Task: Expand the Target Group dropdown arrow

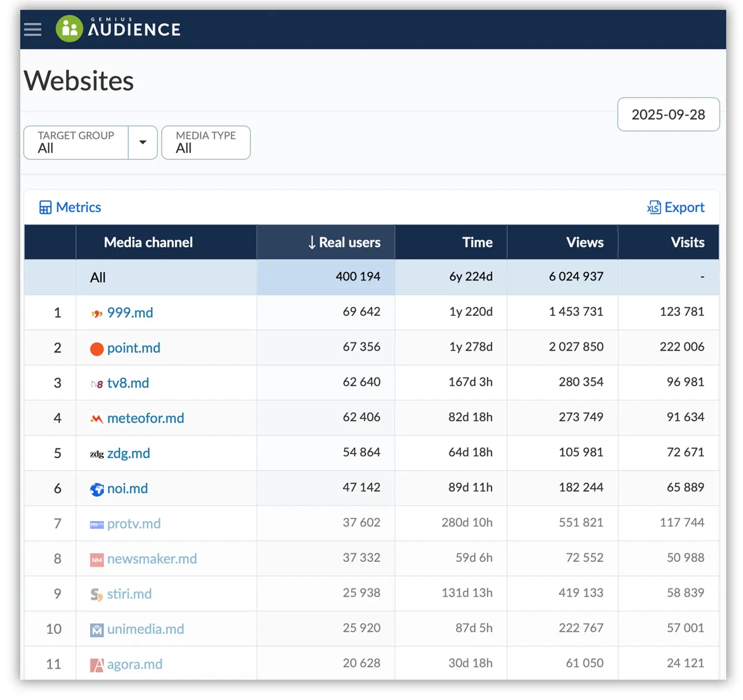Action: pyautogui.click(x=143, y=142)
